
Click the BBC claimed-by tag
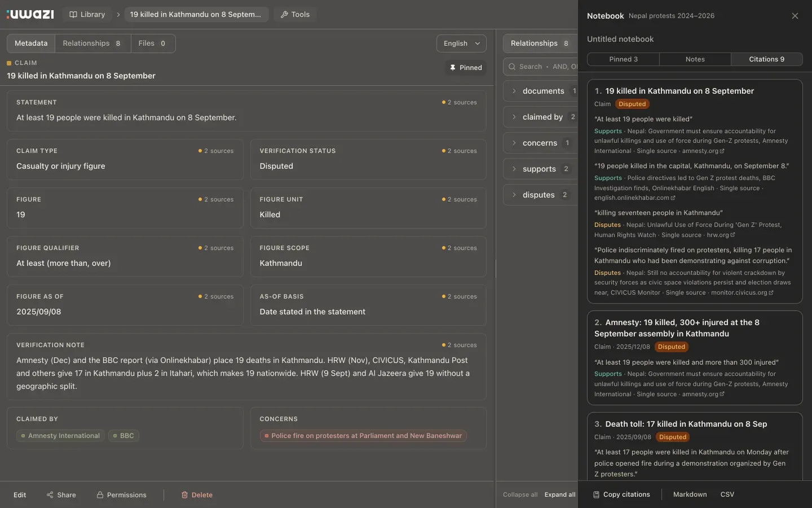coord(123,436)
